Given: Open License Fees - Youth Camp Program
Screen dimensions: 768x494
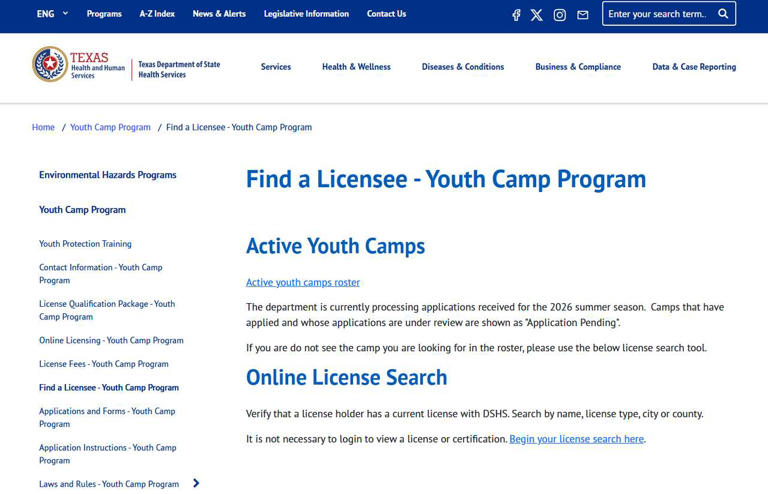Looking at the screenshot, I should click(104, 364).
